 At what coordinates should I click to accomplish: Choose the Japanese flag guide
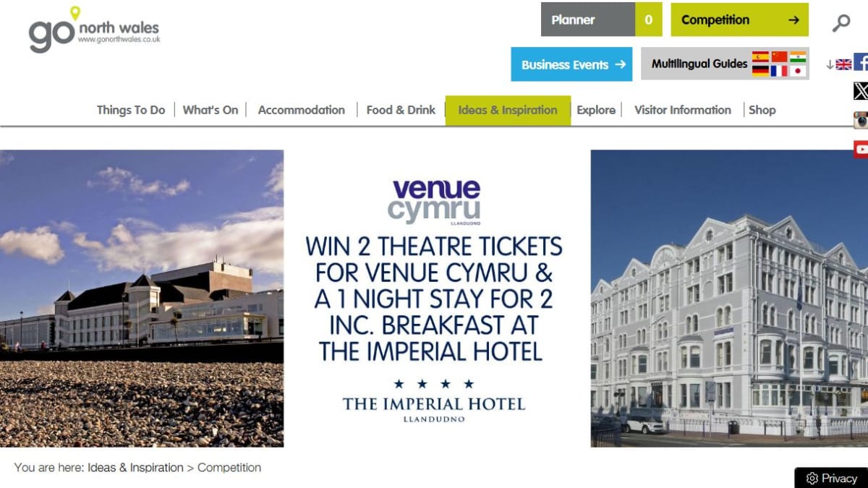[x=798, y=71]
